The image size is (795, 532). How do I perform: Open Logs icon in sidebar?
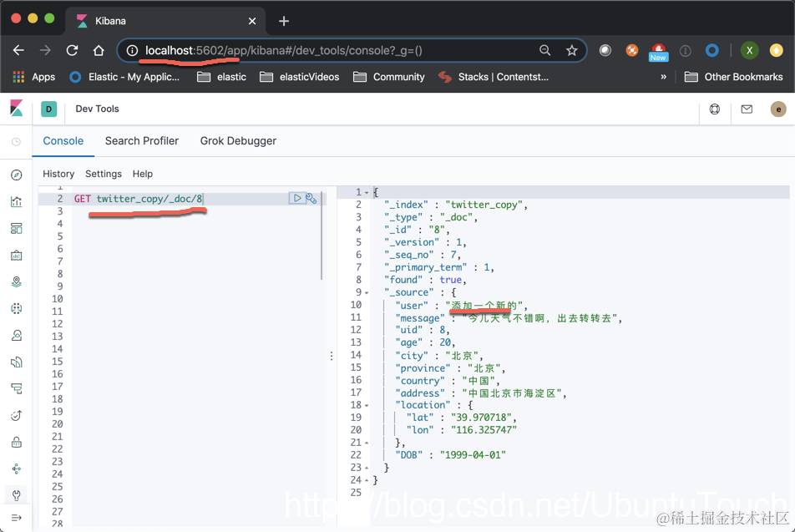point(16,362)
